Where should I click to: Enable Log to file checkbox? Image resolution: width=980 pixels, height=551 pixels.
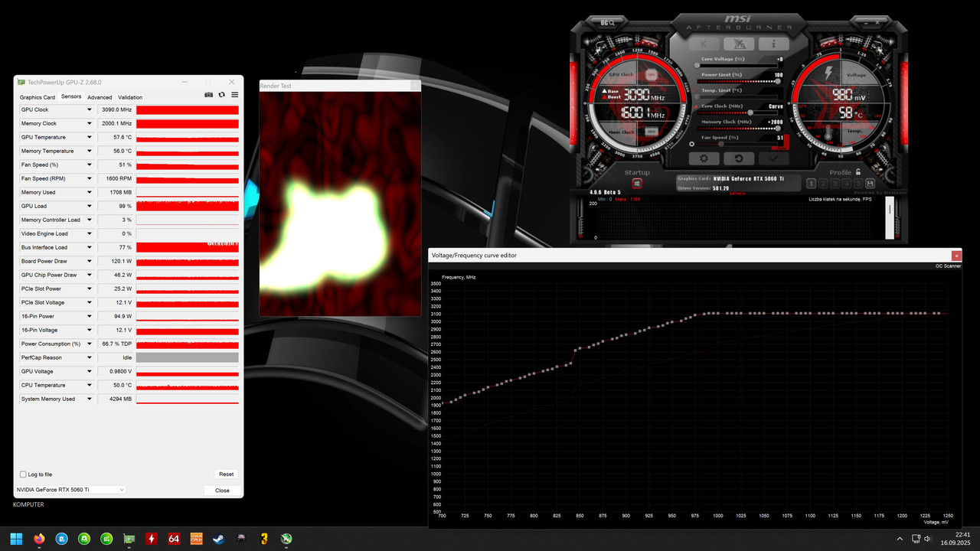coord(23,474)
